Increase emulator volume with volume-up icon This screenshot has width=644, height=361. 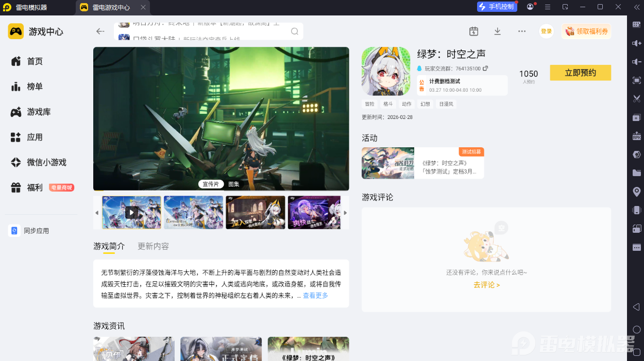[x=636, y=43]
